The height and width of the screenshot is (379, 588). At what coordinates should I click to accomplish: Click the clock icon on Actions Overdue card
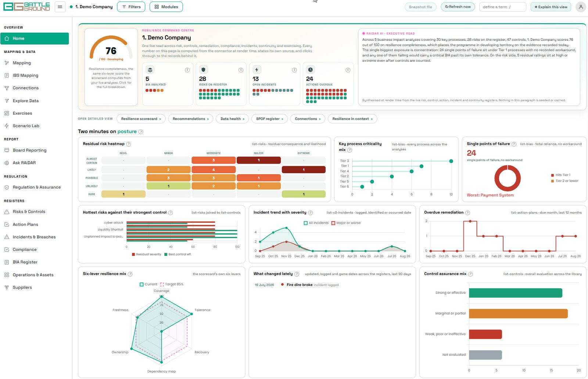tap(311, 69)
